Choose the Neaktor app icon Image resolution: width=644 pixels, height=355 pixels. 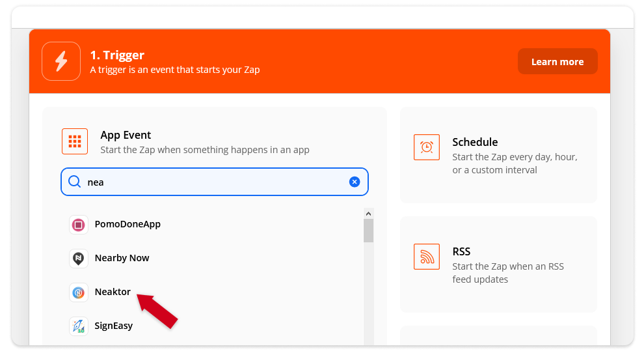point(79,292)
